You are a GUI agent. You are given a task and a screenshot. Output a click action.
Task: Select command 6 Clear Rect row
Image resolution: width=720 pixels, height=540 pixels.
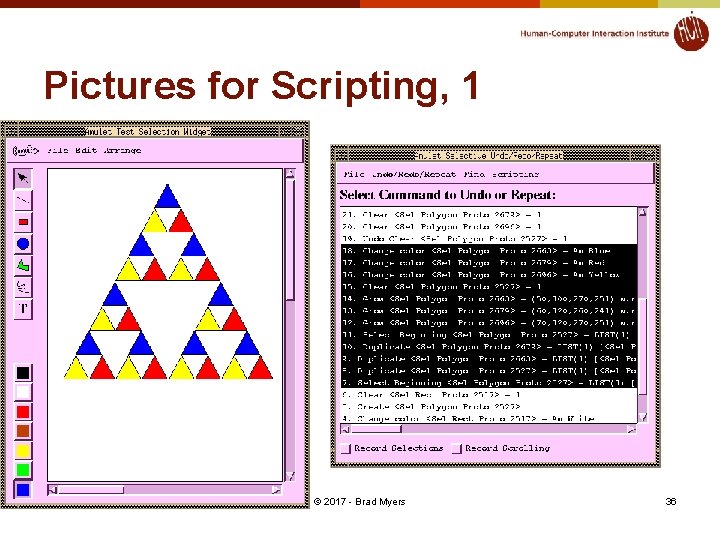489,394
